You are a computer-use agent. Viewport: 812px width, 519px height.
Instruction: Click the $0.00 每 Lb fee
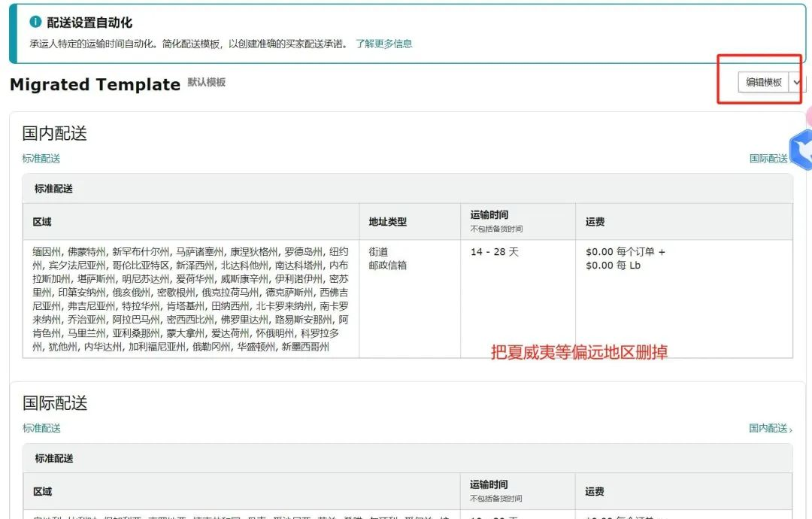[x=614, y=266]
